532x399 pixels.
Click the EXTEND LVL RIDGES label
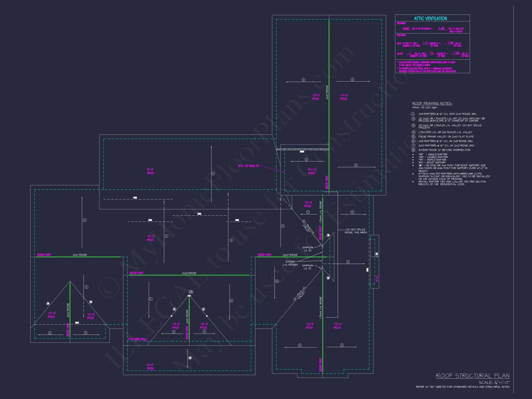coord(290,263)
